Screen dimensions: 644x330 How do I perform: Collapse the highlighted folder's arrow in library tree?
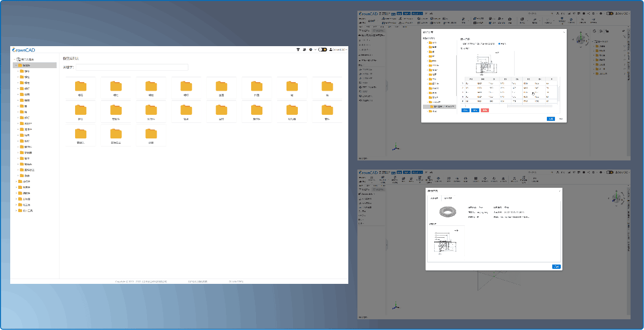(16, 65)
